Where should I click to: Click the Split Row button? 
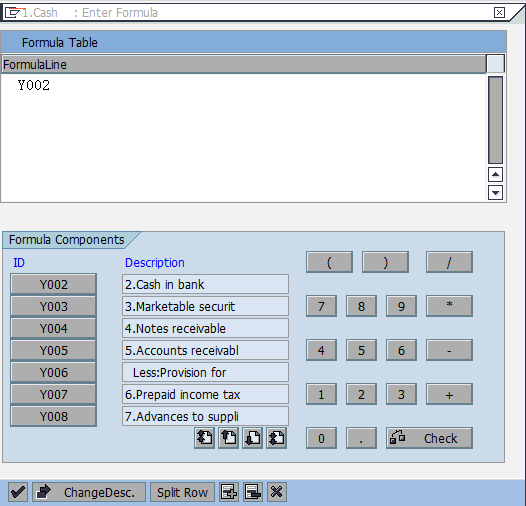point(182,492)
